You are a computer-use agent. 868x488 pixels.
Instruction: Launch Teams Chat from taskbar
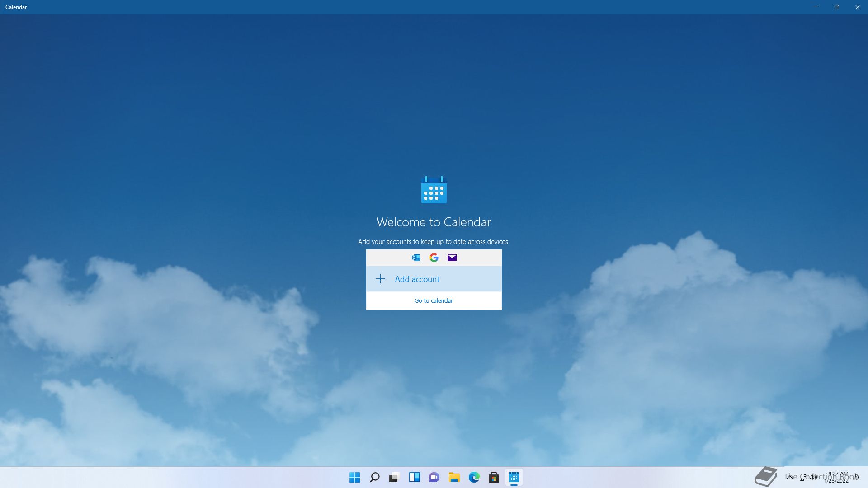coord(434,477)
